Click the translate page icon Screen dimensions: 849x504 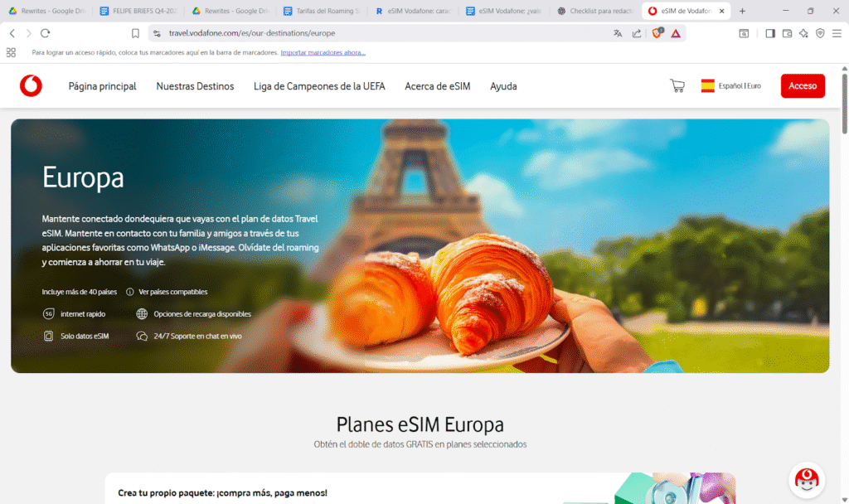tap(618, 33)
